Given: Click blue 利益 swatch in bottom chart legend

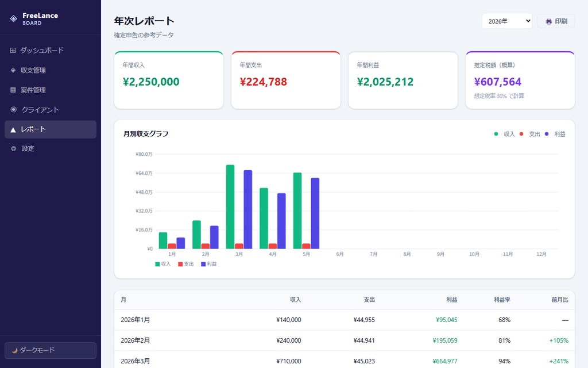Looking at the screenshot, I should 203,264.
